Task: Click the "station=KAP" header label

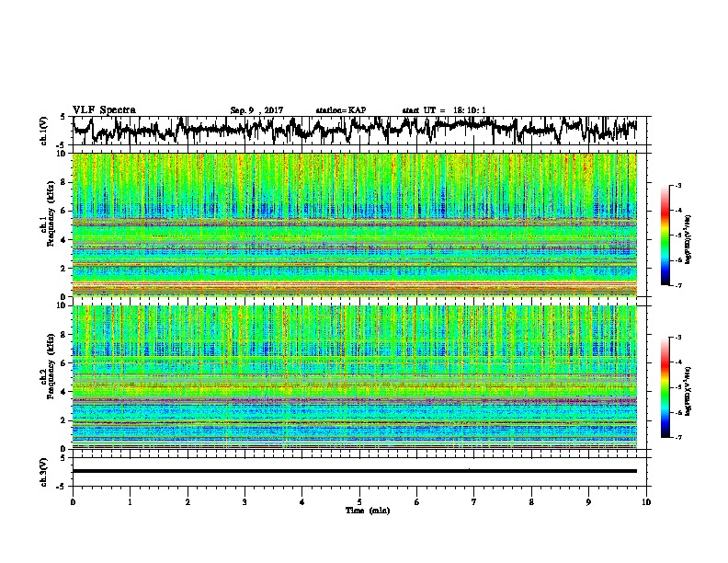Action: [341, 110]
